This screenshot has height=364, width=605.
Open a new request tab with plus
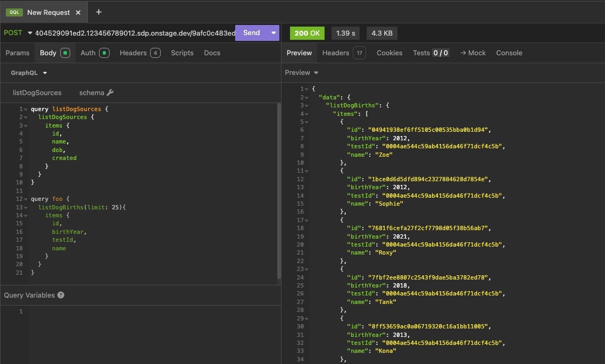coord(99,12)
